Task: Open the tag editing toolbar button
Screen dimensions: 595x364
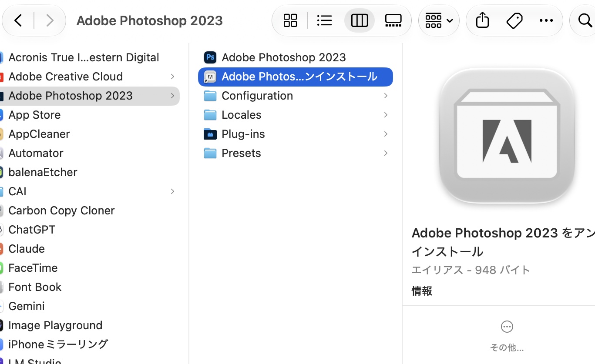Action: point(514,20)
